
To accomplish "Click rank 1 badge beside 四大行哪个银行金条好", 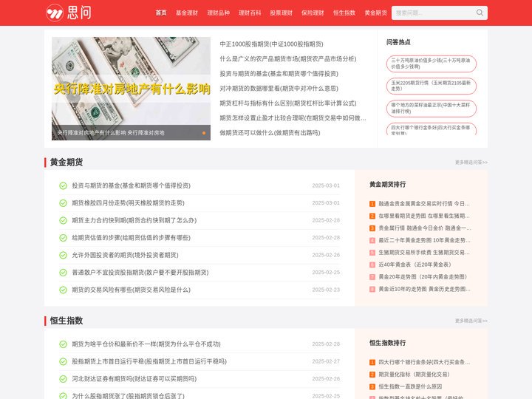I will (x=372, y=362).
